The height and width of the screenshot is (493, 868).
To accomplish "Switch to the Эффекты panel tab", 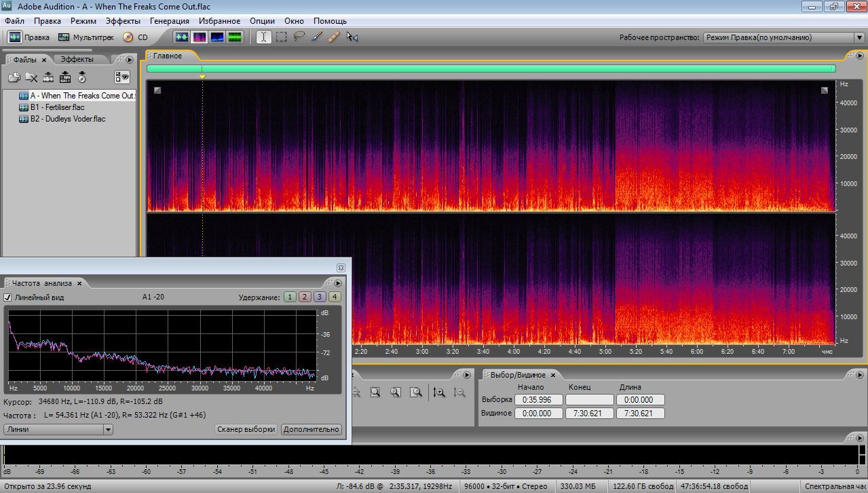I will coord(77,60).
